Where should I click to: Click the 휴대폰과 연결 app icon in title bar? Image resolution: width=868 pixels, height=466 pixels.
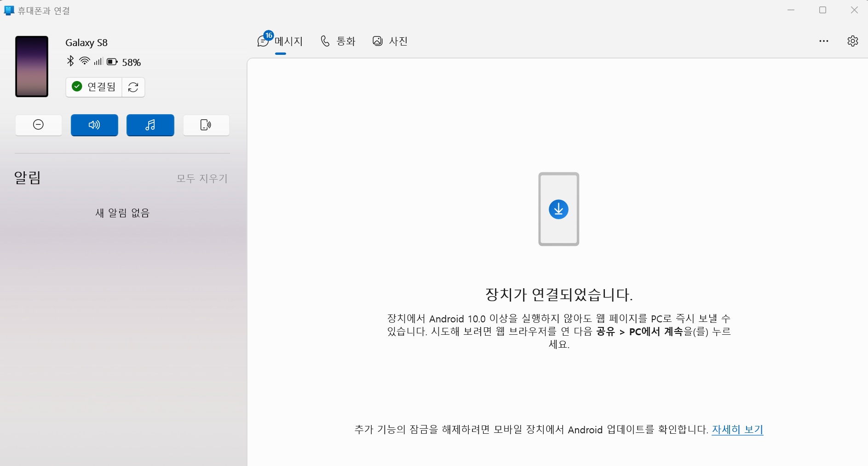point(9,10)
